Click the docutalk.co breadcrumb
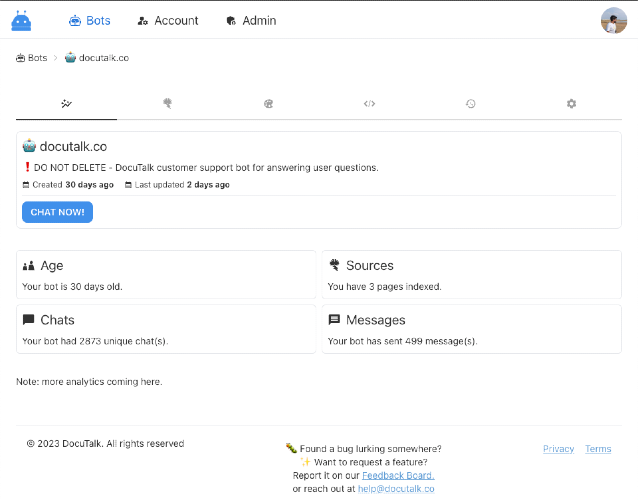The height and width of the screenshot is (500, 638). (97, 58)
